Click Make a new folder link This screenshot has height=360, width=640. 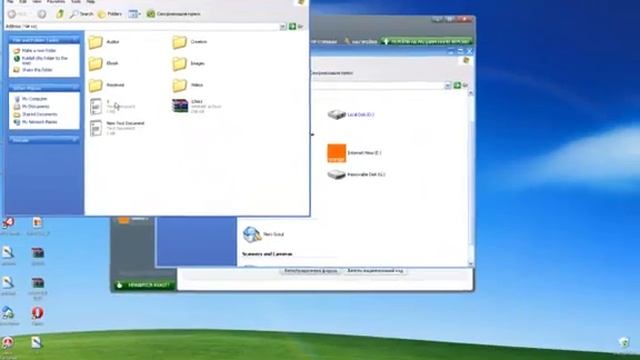(39, 51)
